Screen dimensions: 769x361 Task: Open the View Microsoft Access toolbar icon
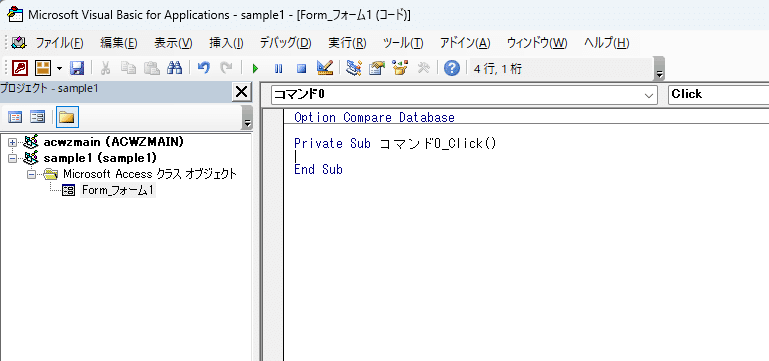(x=20, y=68)
